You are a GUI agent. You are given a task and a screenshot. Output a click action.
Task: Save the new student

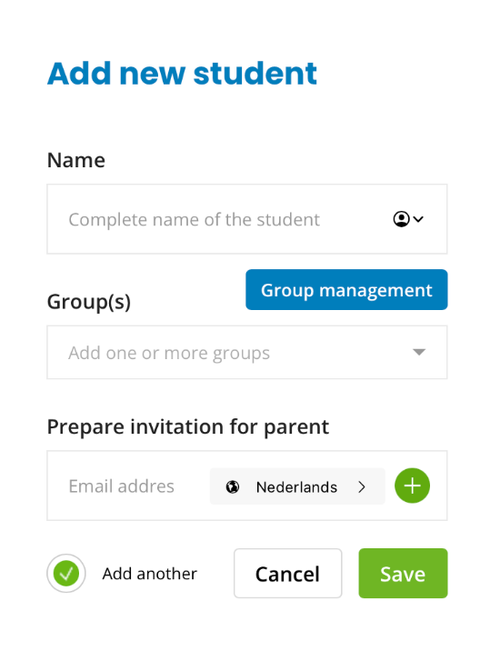click(403, 573)
